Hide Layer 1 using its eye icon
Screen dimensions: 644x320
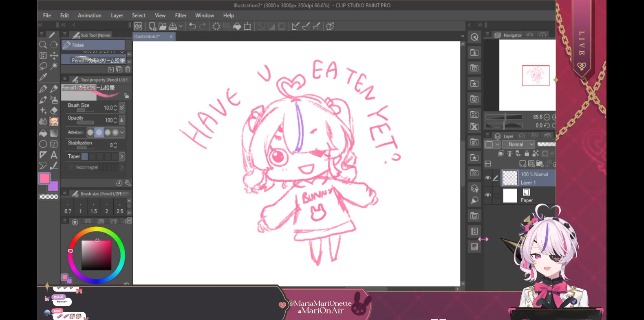(x=487, y=178)
